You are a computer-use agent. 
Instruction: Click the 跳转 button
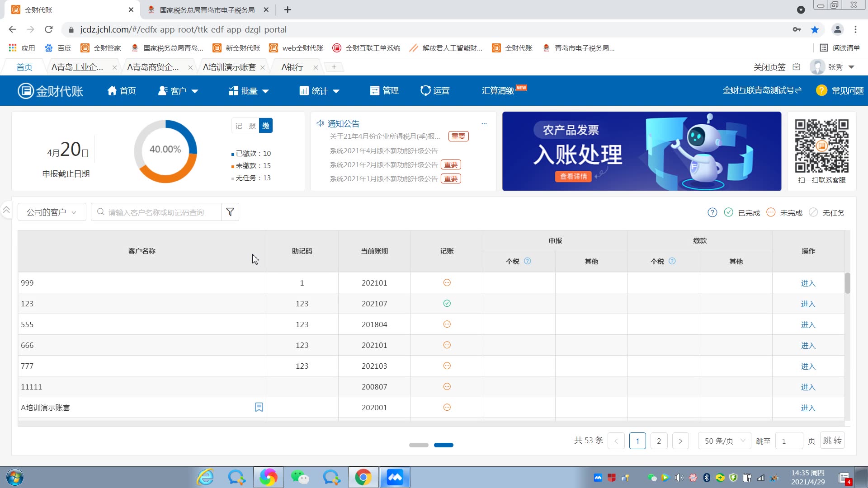832,441
